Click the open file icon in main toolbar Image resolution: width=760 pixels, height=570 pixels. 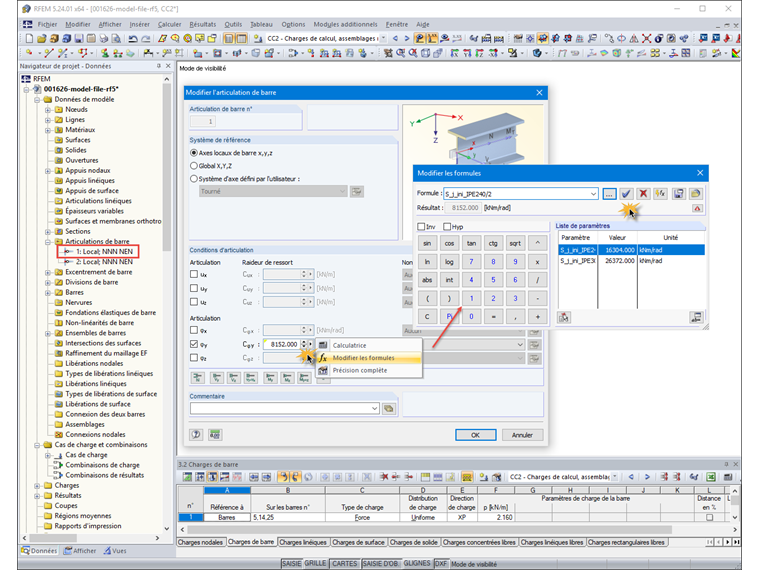pyautogui.click(x=41, y=38)
